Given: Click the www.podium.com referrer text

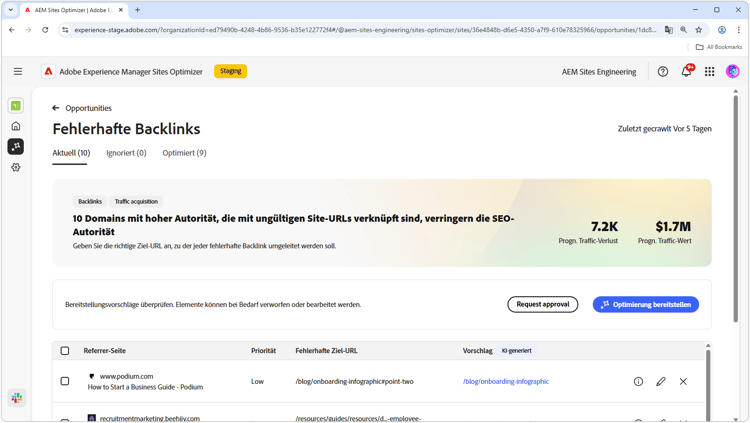Looking at the screenshot, I should (126, 377).
